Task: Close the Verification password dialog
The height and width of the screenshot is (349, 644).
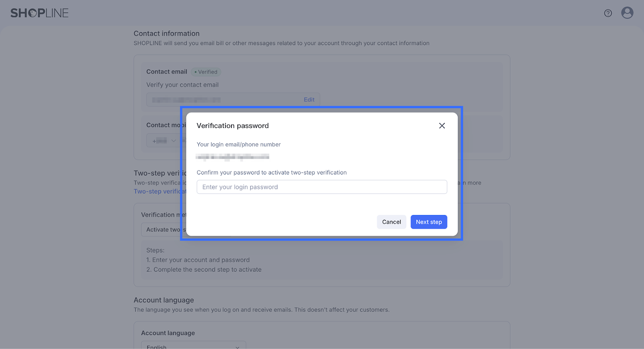Action: 442,126
